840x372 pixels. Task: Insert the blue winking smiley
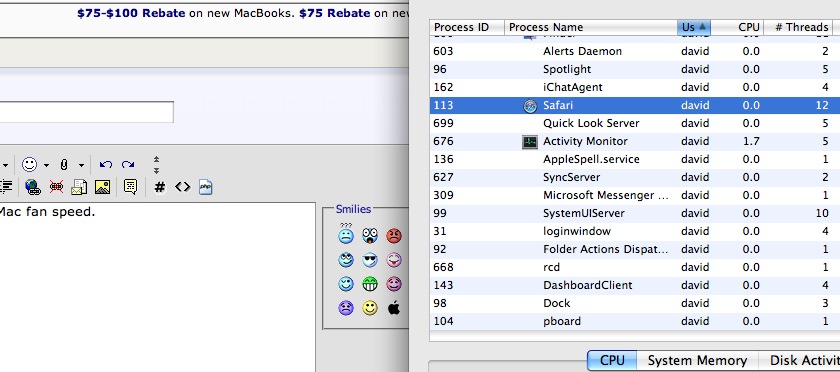point(346,284)
